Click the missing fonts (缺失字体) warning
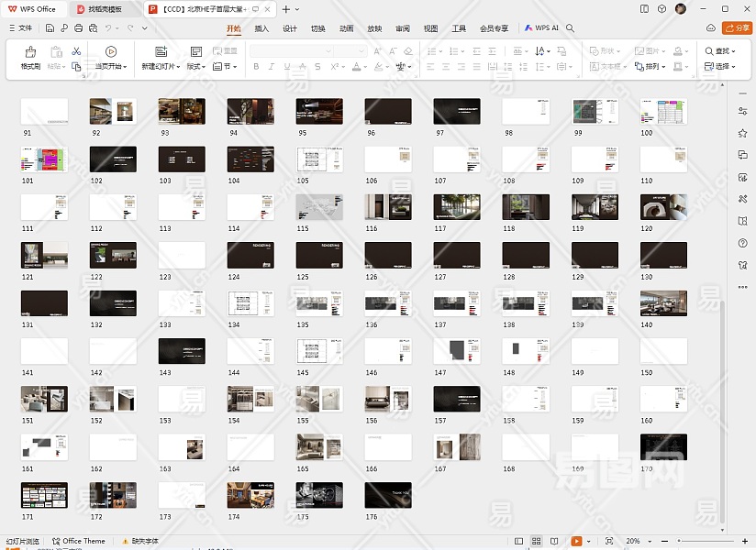 [142, 542]
